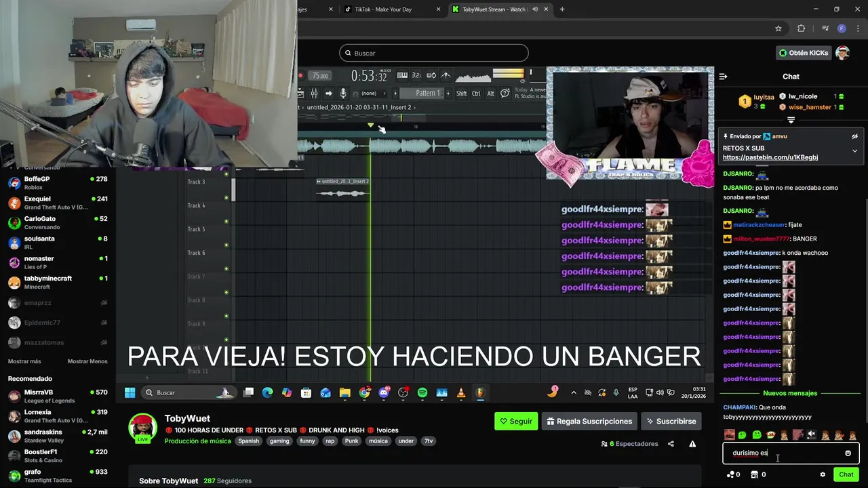Open the pastebin.com link in pinned message
Screen dimensions: 868x488
pyautogui.click(x=770, y=157)
